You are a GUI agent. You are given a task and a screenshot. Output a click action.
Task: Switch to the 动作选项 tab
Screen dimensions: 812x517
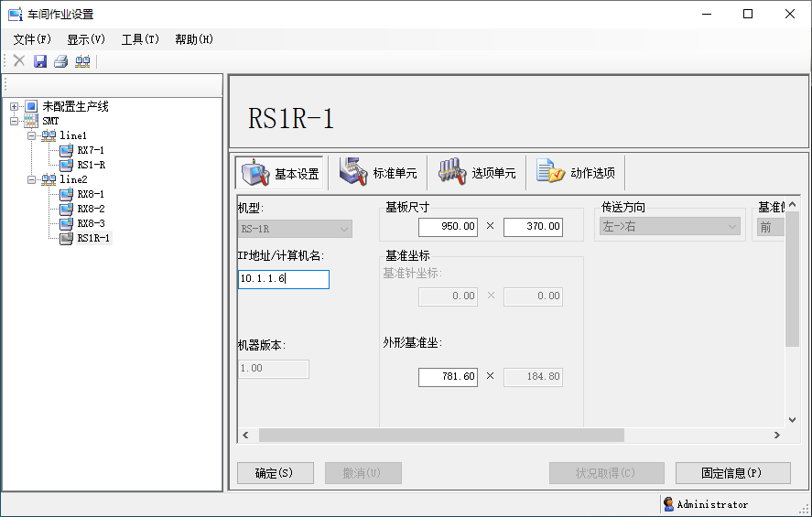click(575, 173)
